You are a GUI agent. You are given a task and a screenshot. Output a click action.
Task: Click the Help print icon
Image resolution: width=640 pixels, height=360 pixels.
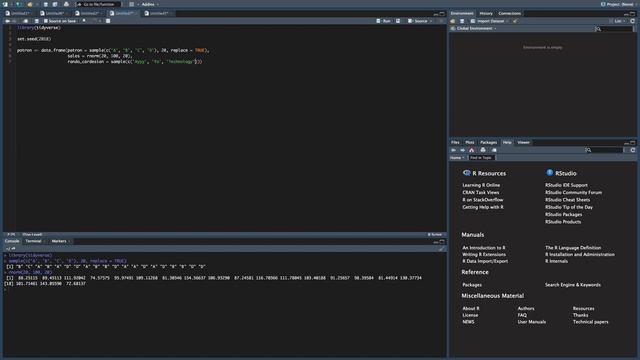pos(483,150)
